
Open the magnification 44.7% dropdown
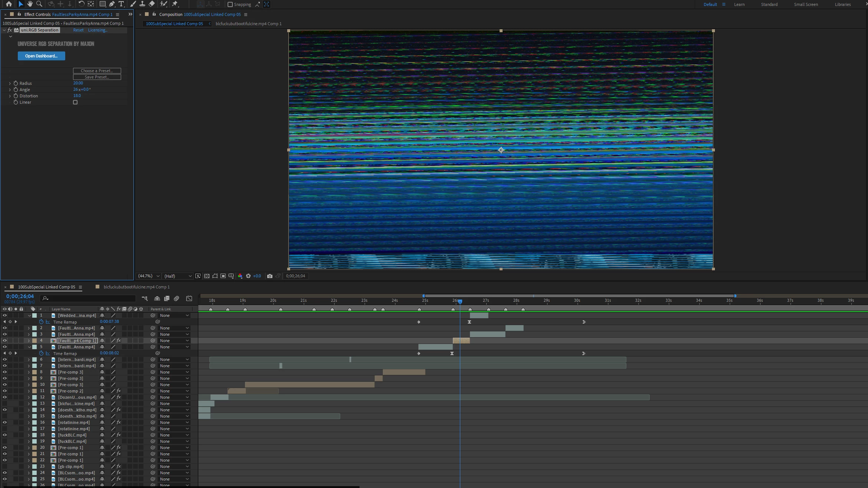149,276
